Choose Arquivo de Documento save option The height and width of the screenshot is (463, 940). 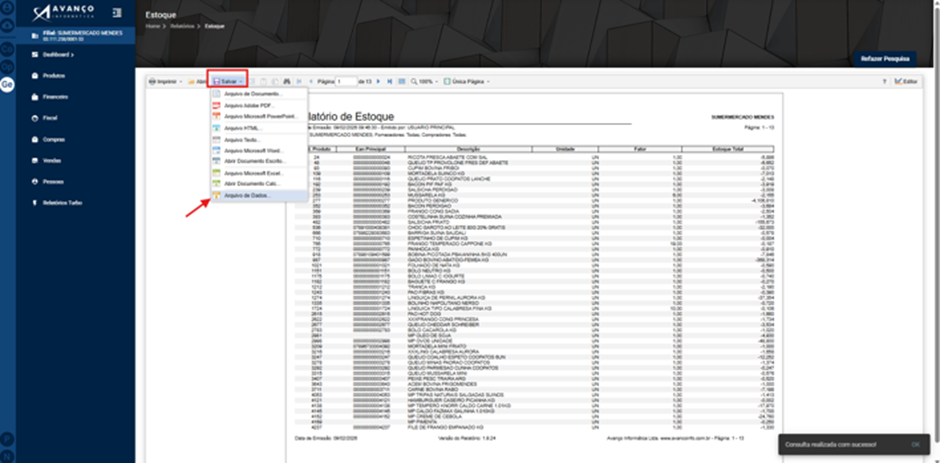[259, 94]
